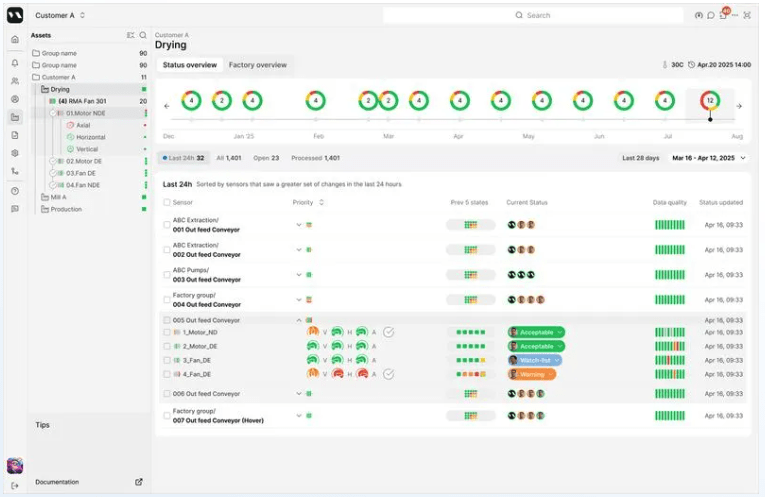Open chat bubble icon in top bar
Viewport: 765px width, 497px height.
(711, 15)
